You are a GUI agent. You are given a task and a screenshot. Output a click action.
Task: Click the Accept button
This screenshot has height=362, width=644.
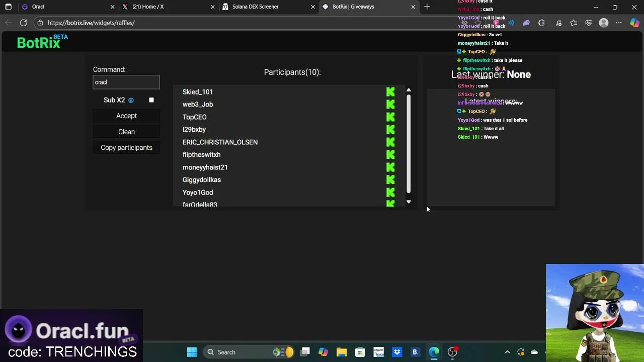click(x=126, y=116)
